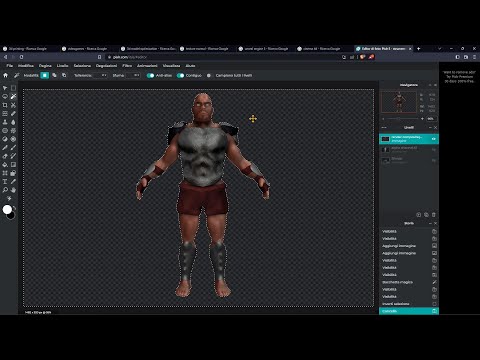Click the Home icon in options bar

pyautogui.click(x=5, y=75)
